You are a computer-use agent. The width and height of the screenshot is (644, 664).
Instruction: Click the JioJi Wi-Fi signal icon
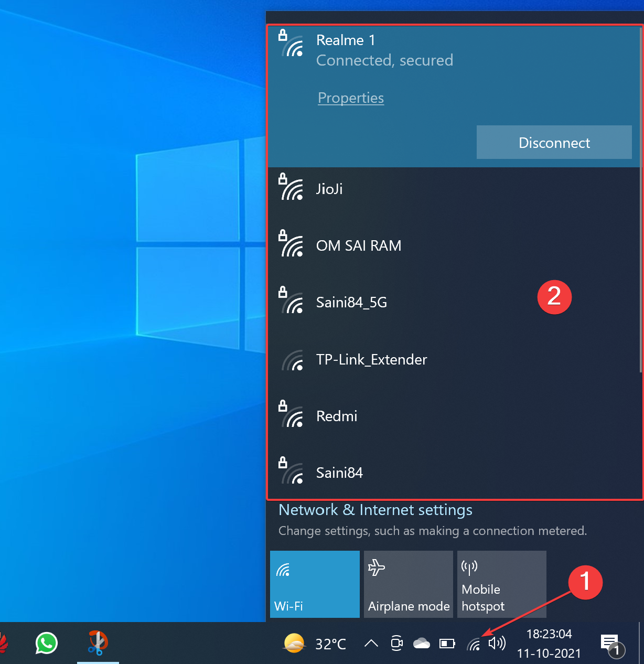(291, 187)
